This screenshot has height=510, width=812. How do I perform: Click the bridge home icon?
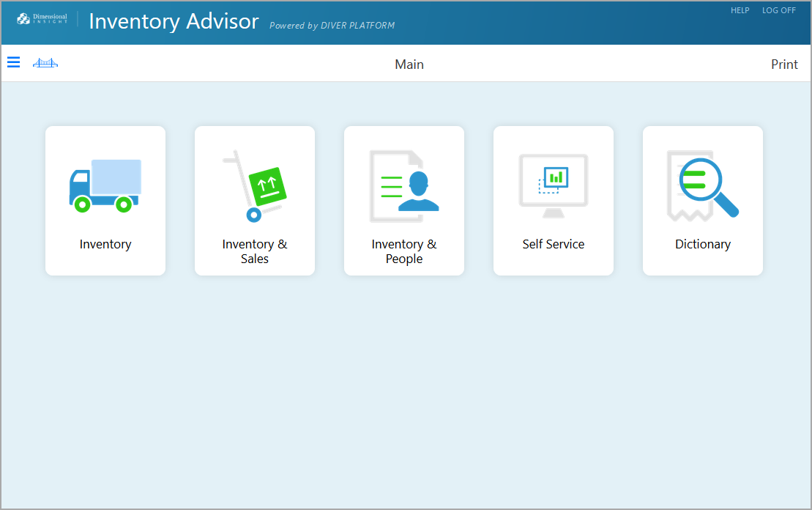coord(45,62)
